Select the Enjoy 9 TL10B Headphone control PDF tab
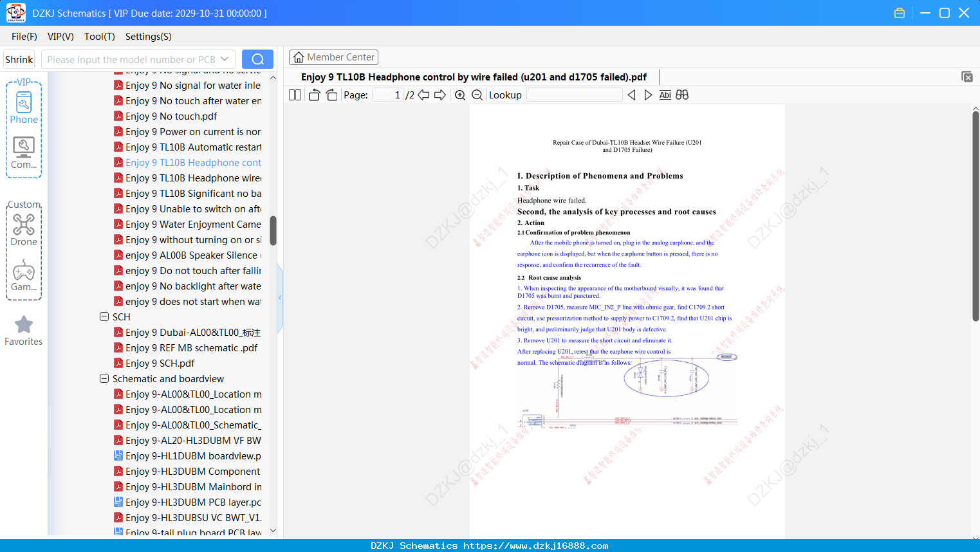 474,77
